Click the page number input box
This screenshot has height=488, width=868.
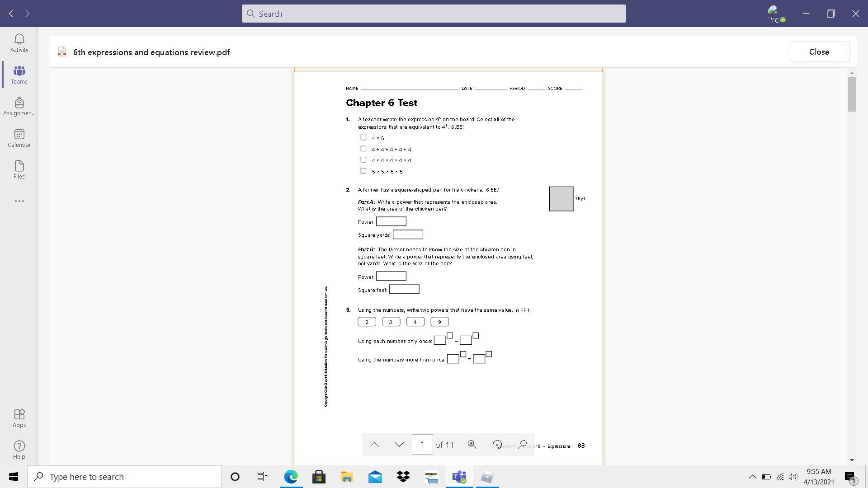422,445
